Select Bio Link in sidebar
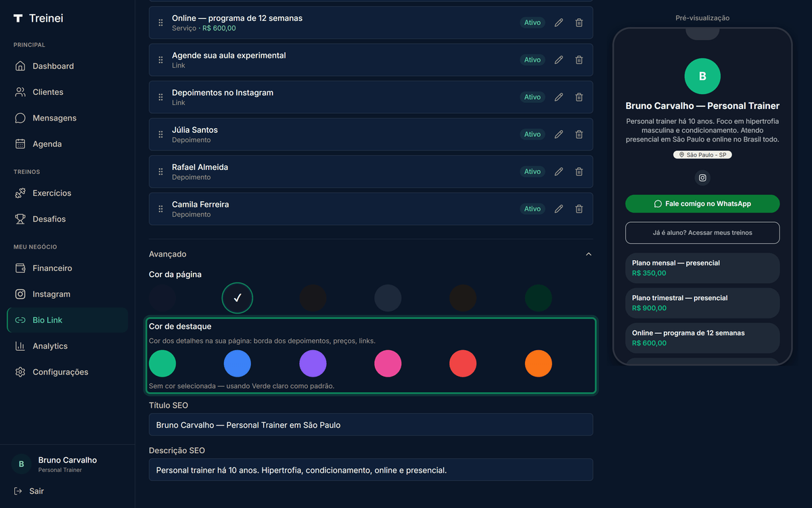Viewport: 812px width, 508px height. pyautogui.click(x=67, y=320)
